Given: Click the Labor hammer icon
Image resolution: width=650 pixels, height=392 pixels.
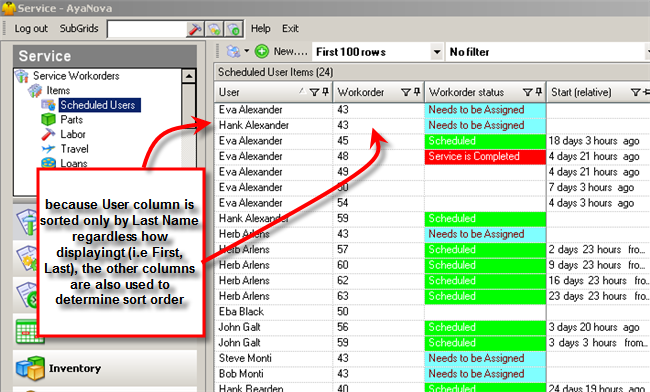Looking at the screenshot, I should point(49,134).
